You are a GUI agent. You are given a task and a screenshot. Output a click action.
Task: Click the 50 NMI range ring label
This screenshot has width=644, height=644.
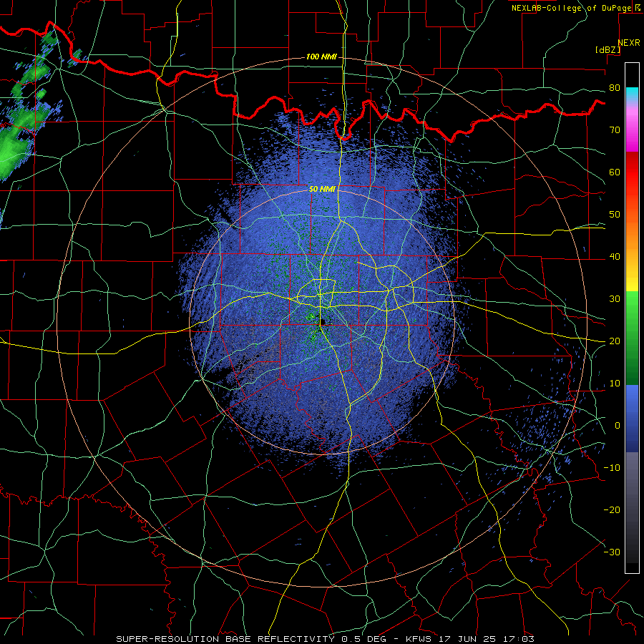pos(322,189)
